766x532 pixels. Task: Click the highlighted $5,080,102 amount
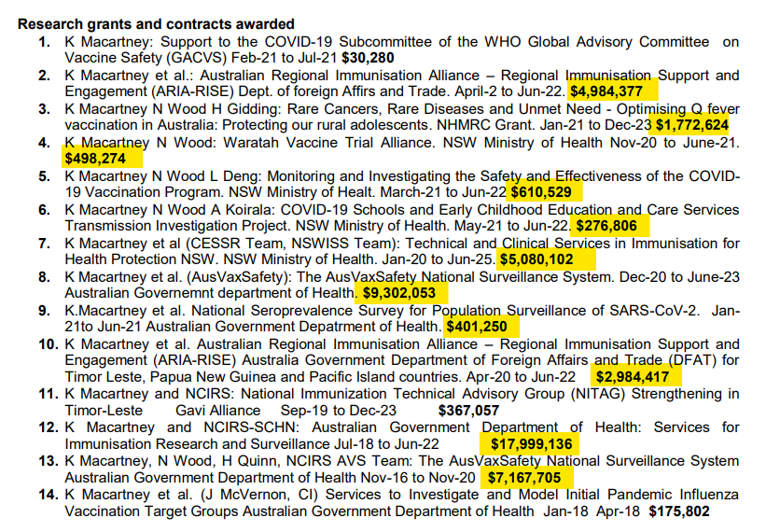coord(536,259)
